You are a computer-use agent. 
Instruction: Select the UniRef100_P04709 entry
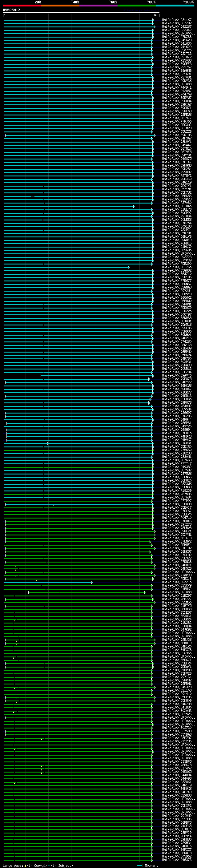(177, 94)
